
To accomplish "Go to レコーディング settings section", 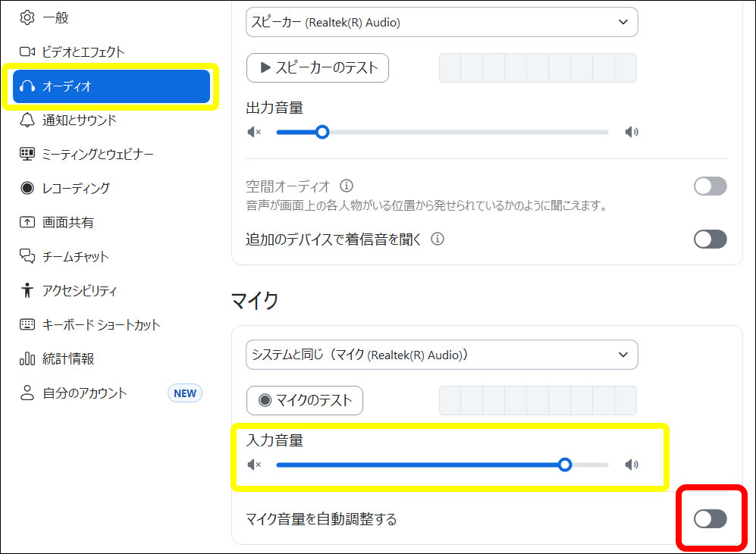I will (76, 188).
